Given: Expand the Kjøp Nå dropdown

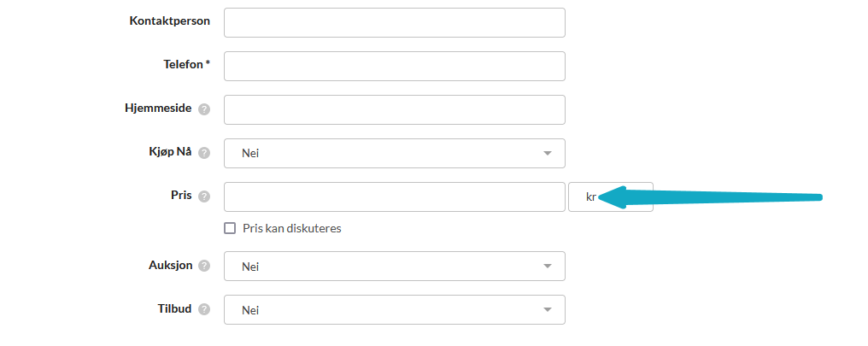Looking at the screenshot, I should [x=394, y=153].
